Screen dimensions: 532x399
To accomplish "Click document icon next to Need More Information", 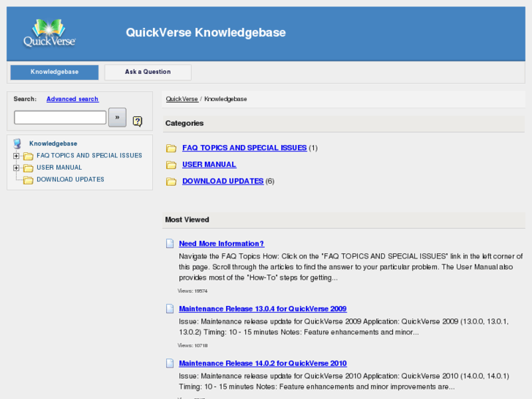I will [170, 243].
